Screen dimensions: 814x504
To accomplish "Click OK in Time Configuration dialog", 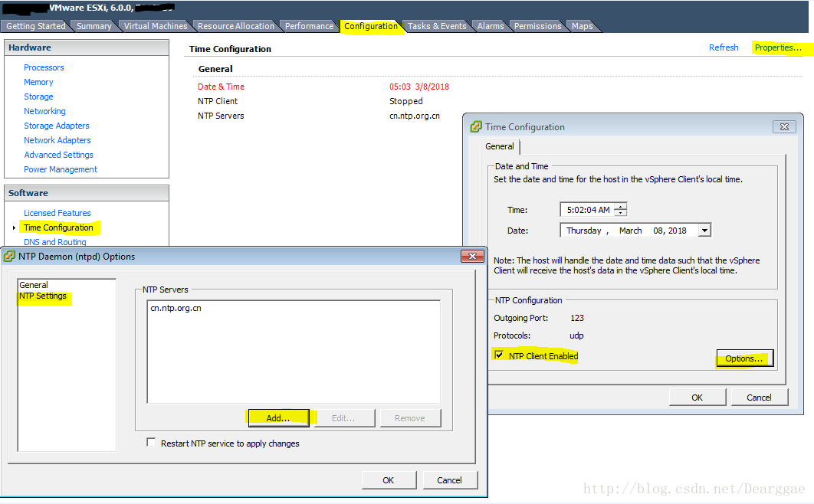I will click(697, 398).
